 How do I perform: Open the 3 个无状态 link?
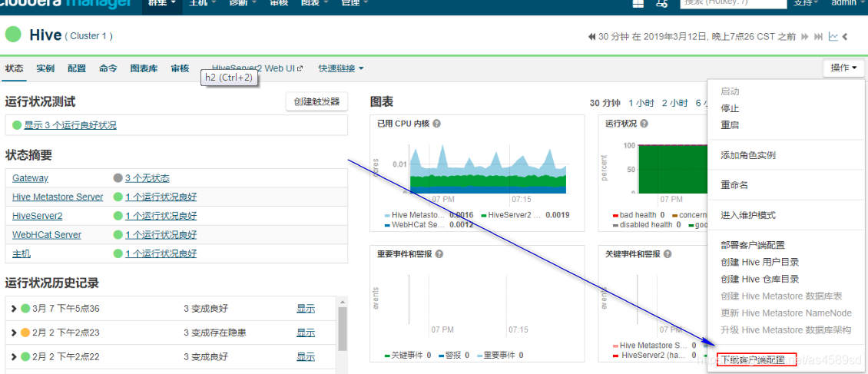point(147,178)
